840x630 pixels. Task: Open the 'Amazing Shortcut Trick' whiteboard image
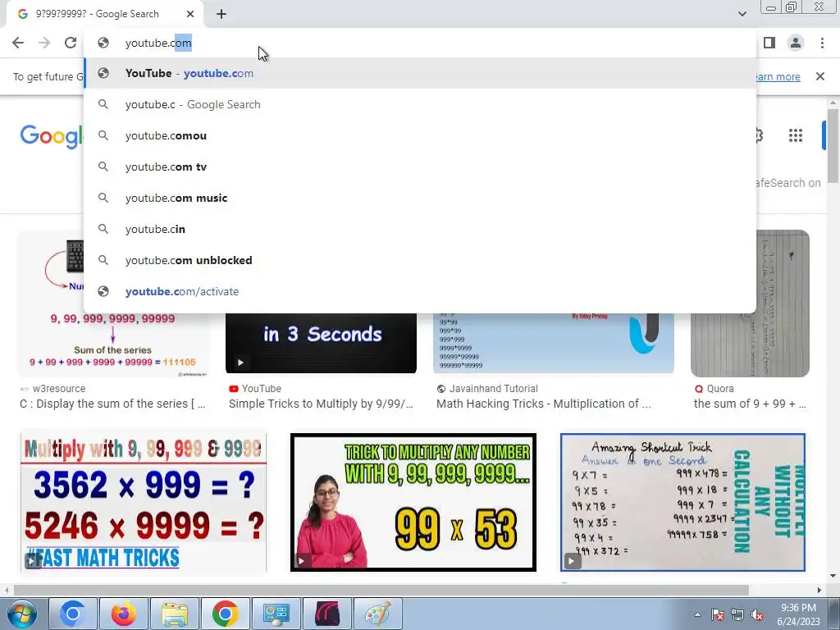682,503
